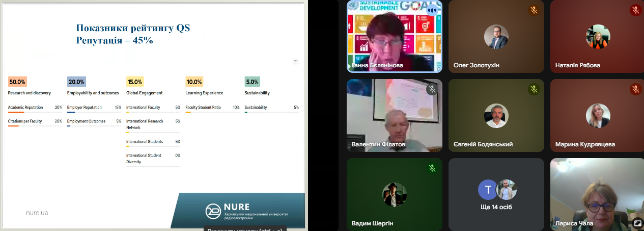Click the NURE logo on the slide
Screen dimensions: 644x231
pyautogui.click(x=213, y=211)
